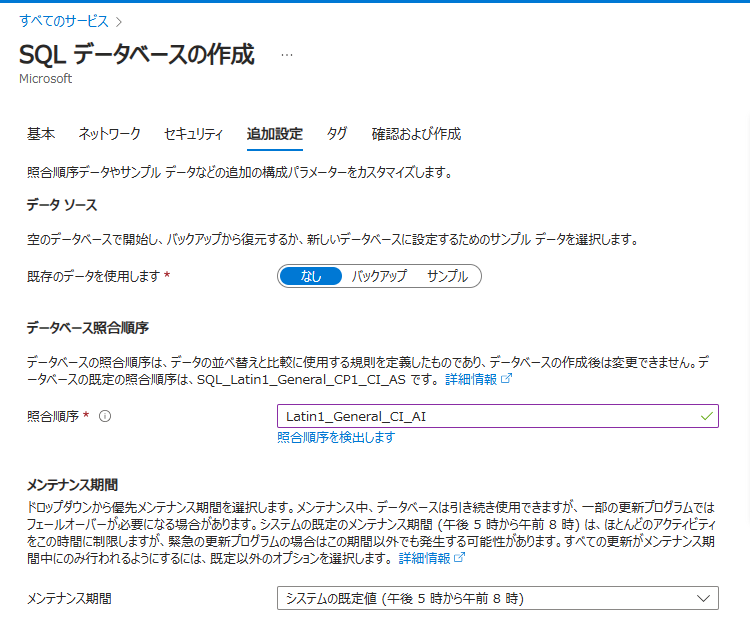Click the メンテナンス期間 dropdown chevron arrow
Screen dimensions: 750x640
[x=703, y=599]
